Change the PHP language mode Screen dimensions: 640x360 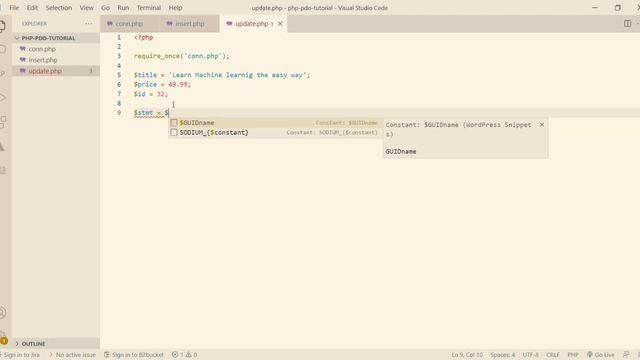pyautogui.click(x=573, y=355)
